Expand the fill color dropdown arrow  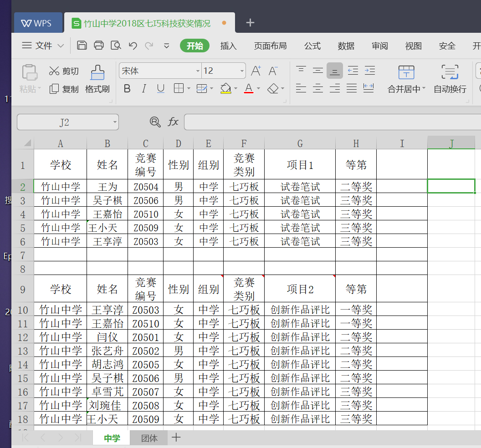[235, 89]
